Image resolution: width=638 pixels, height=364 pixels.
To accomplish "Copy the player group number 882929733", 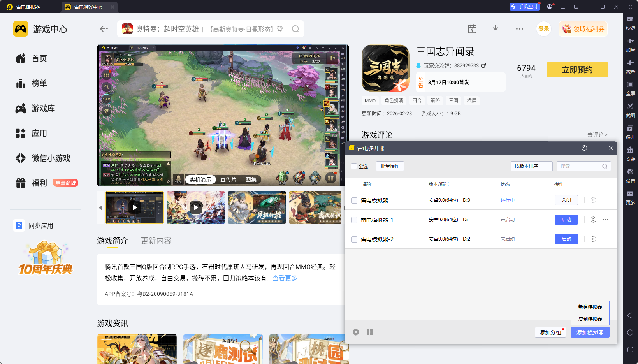I will [x=483, y=65].
